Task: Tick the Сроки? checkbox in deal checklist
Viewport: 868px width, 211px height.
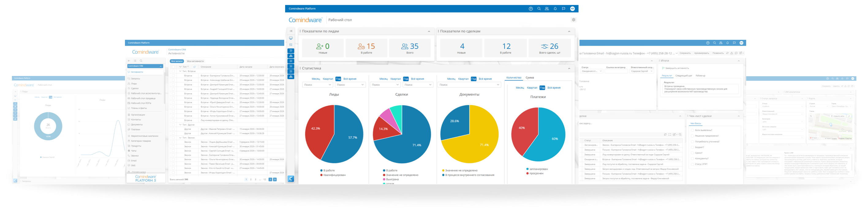Action: 692,153
